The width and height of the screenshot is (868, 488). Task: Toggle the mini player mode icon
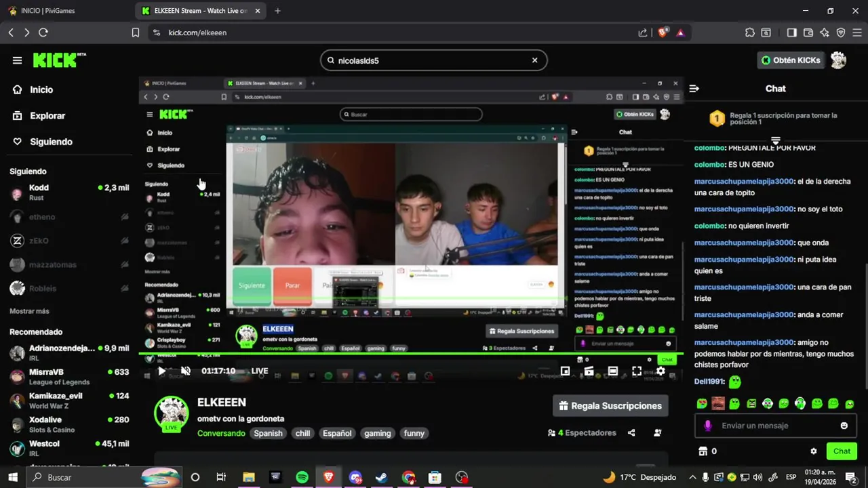[565, 371]
